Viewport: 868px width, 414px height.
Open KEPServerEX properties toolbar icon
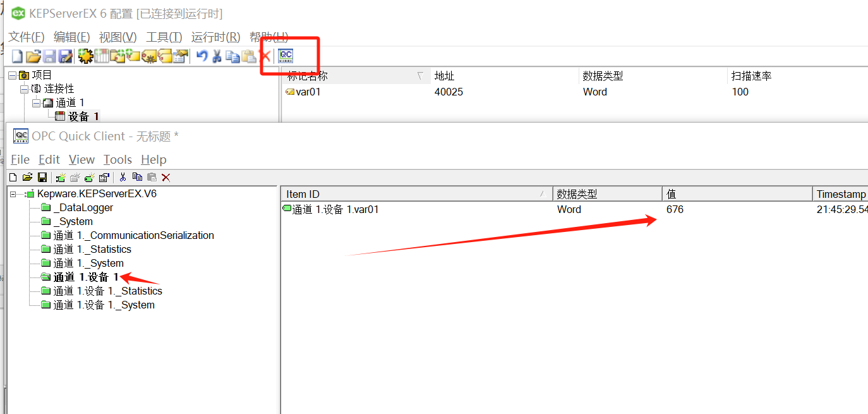181,56
